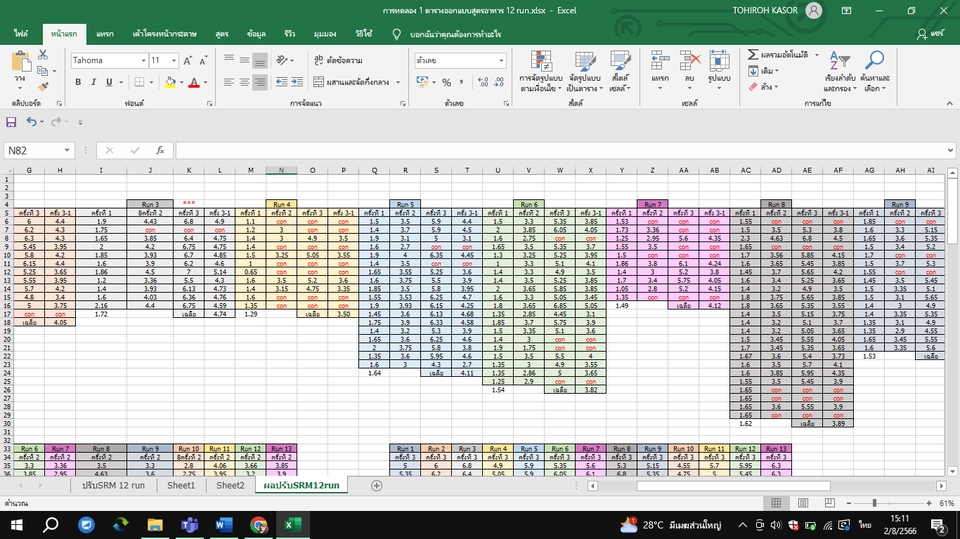The image size is (960, 539).
Task: Expand the formula bar with the chevron
Action: [x=950, y=150]
